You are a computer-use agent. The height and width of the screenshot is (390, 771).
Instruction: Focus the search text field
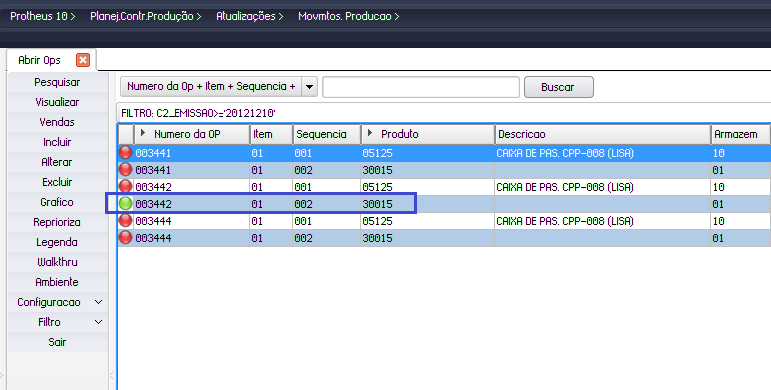pyautogui.click(x=421, y=87)
